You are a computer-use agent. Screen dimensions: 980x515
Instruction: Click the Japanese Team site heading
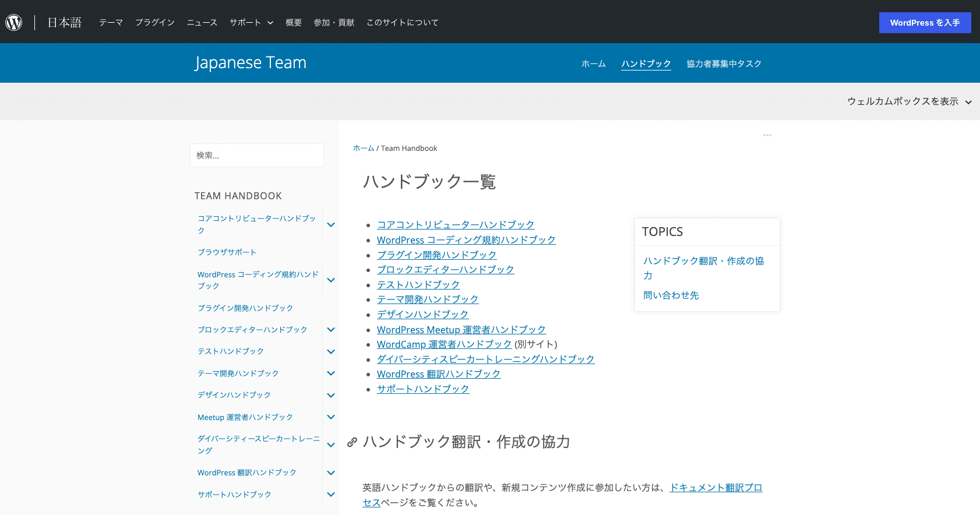point(251,62)
